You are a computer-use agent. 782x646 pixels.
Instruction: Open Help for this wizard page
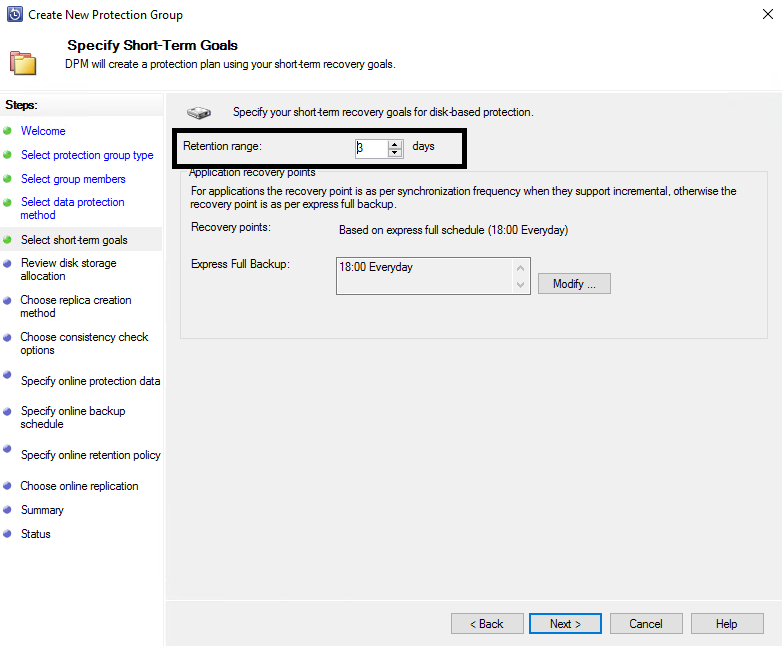pos(727,624)
